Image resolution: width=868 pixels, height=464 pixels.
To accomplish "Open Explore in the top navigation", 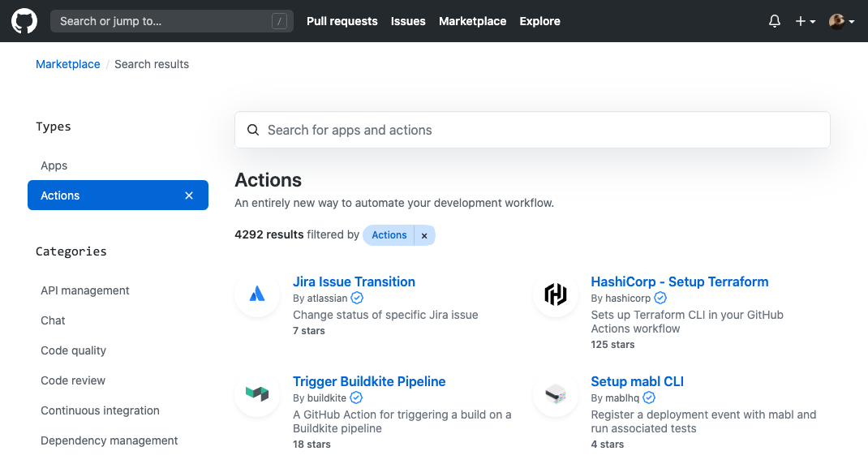I will pyautogui.click(x=539, y=21).
